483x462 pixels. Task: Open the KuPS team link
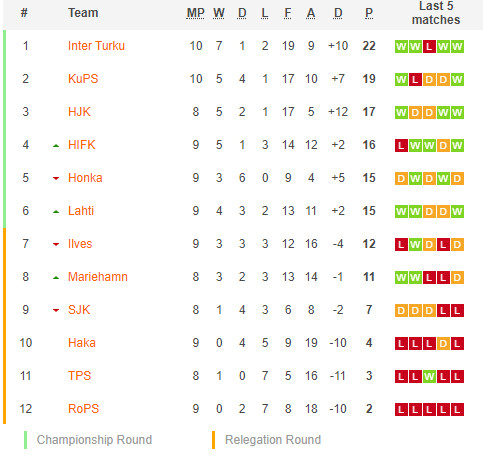click(83, 79)
